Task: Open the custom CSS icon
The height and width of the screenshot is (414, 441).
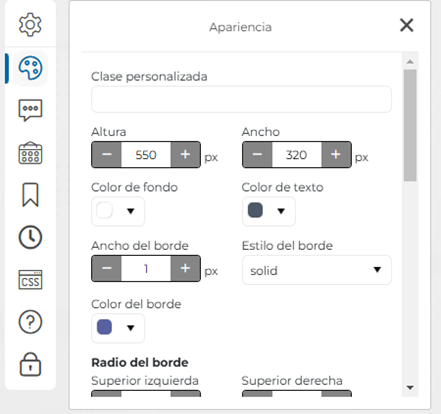Action: [x=30, y=280]
